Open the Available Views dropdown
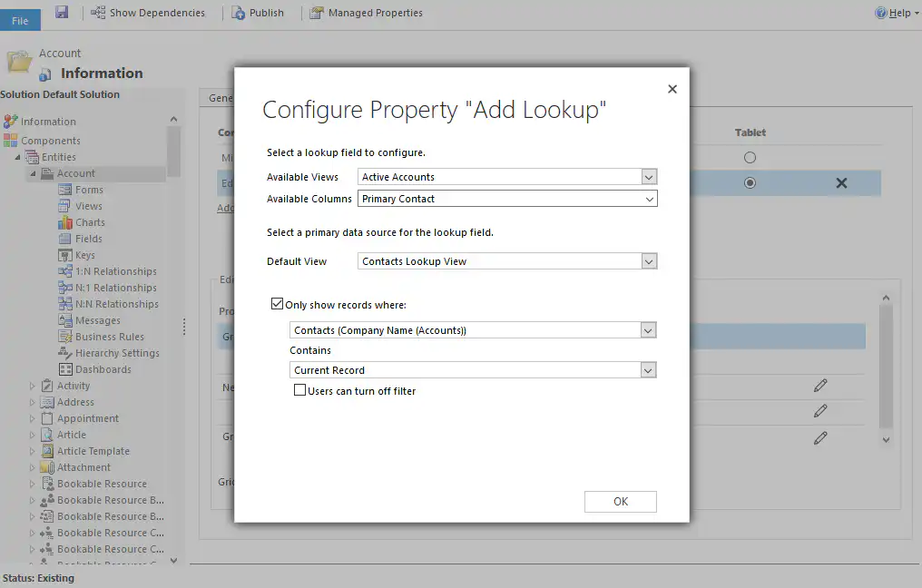The width and height of the screenshot is (922, 588). pos(648,177)
